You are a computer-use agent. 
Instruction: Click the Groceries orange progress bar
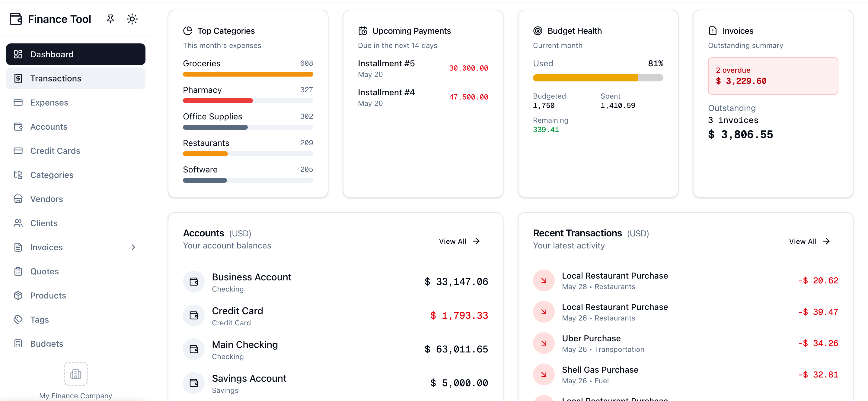[x=248, y=74]
